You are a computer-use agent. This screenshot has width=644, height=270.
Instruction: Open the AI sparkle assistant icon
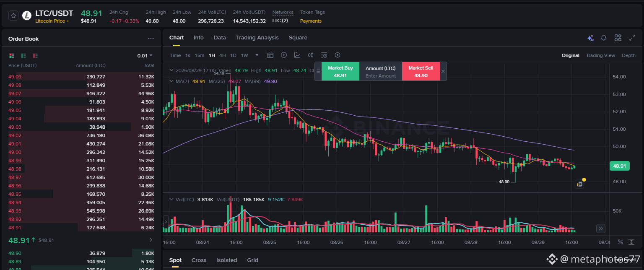[590, 38]
